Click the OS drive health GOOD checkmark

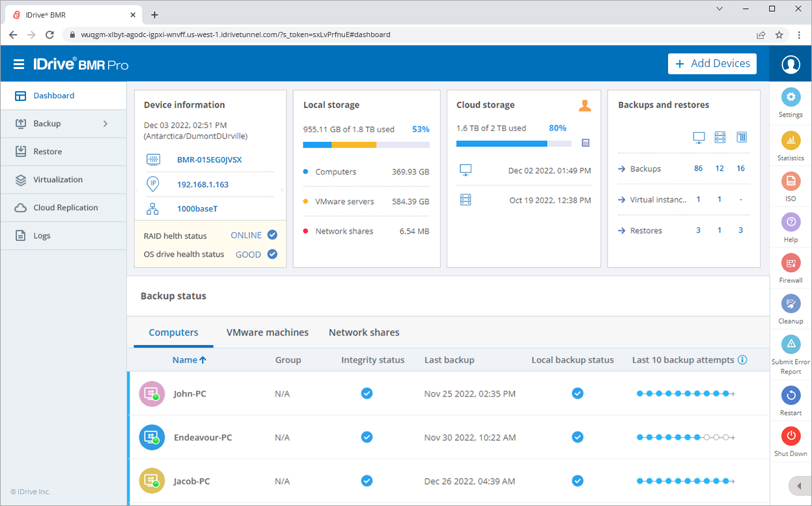[x=272, y=254]
